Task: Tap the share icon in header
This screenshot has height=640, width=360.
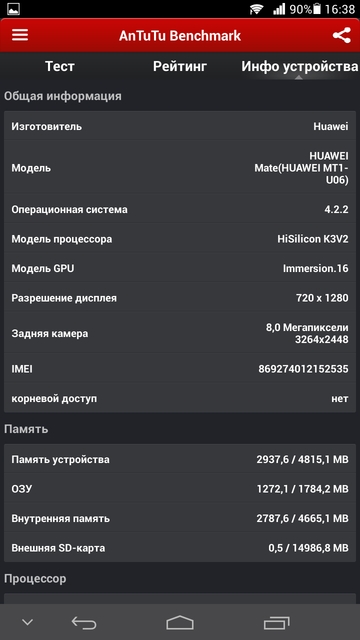Action: coord(341,36)
